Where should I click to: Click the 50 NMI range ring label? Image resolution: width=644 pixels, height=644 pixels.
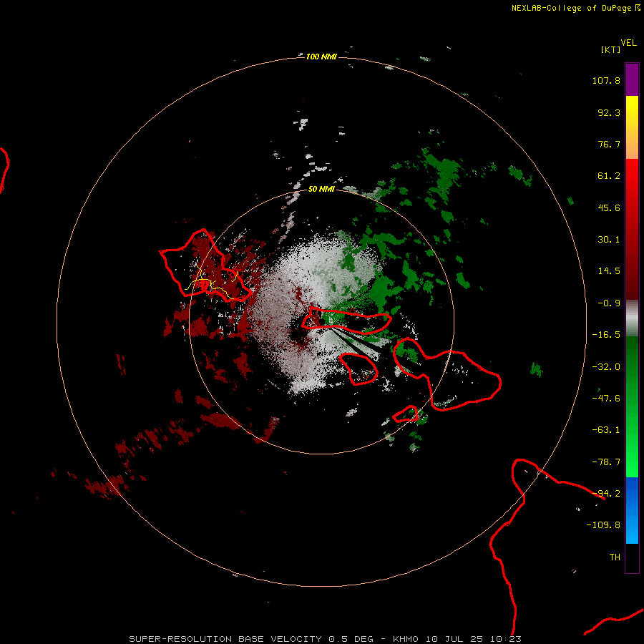[321, 189]
